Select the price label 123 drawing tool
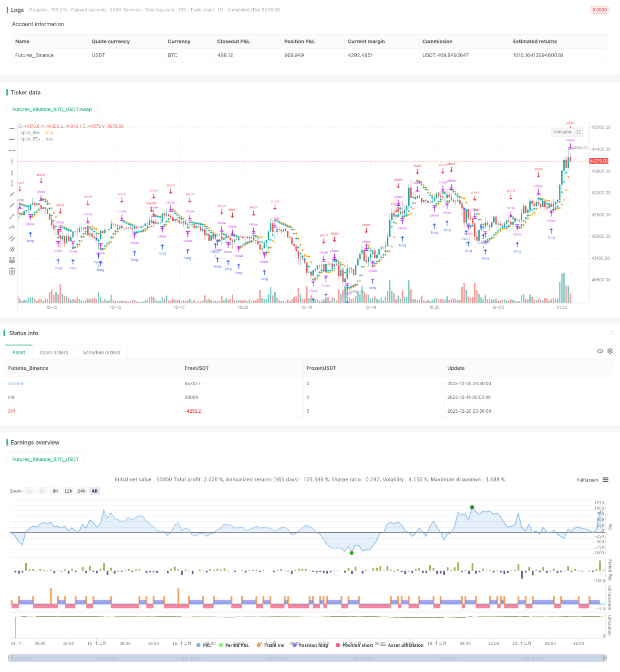Viewport: 620px width, 672px height. point(12,227)
